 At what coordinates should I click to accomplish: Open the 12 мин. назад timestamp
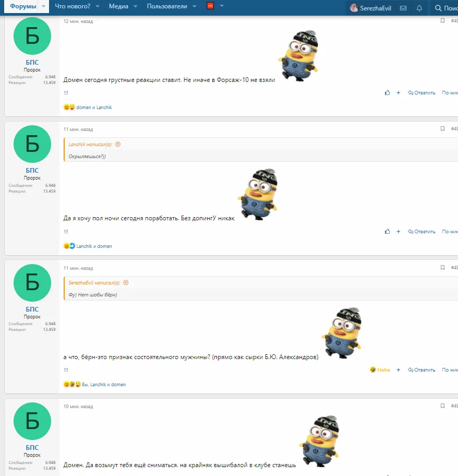pos(78,21)
